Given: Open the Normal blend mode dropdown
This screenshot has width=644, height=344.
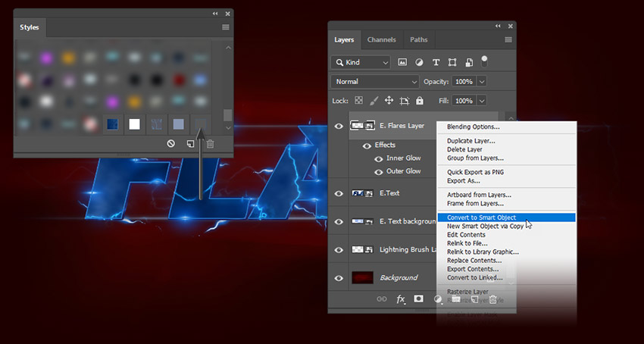Looking at the screenshot, I should pyautogui.click(x=375, y=81).
